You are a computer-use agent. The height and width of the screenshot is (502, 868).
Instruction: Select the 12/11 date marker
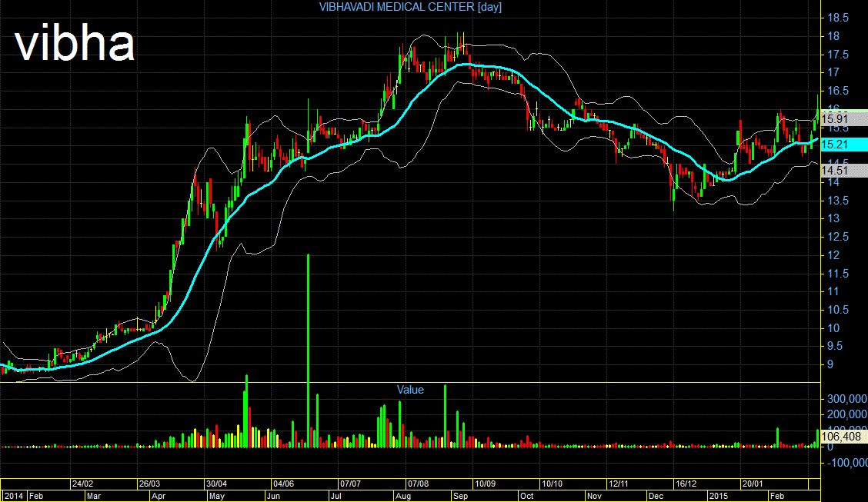pos(619,484)
